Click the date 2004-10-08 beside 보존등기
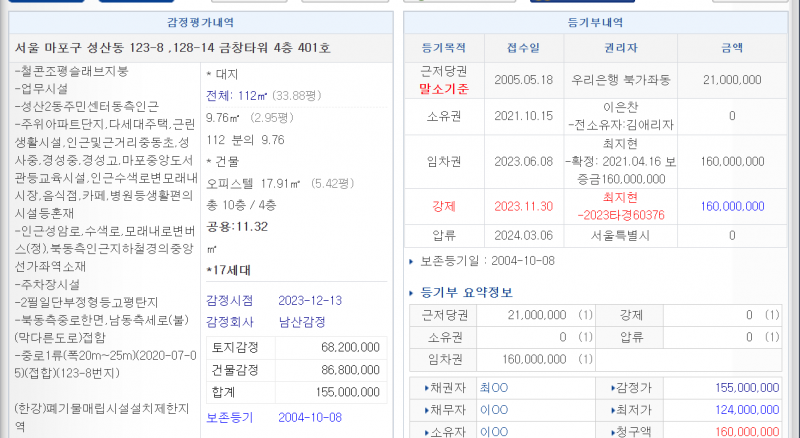This screenshot has height=438, width=800. [x=310, y=418]
